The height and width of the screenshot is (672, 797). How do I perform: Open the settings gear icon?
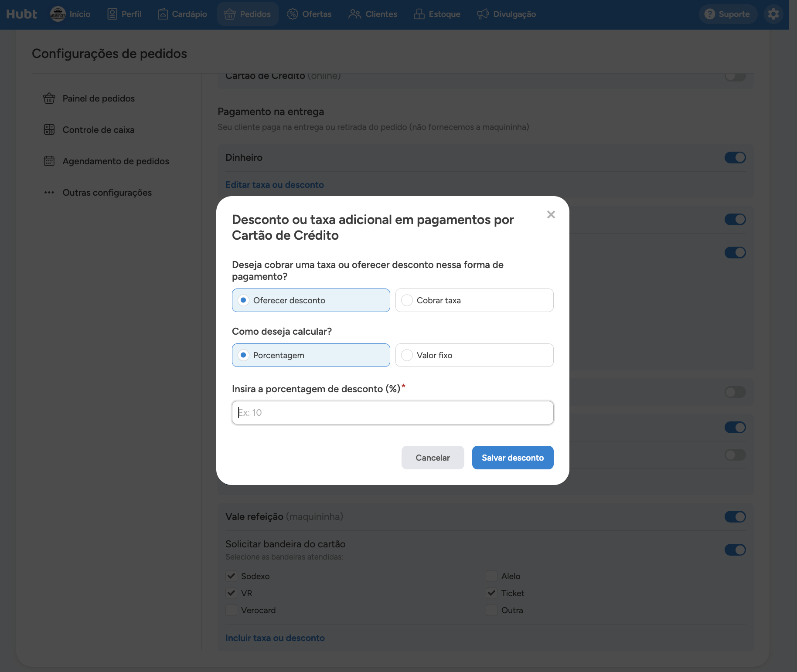pyautogui.click(x=773, y=14)
